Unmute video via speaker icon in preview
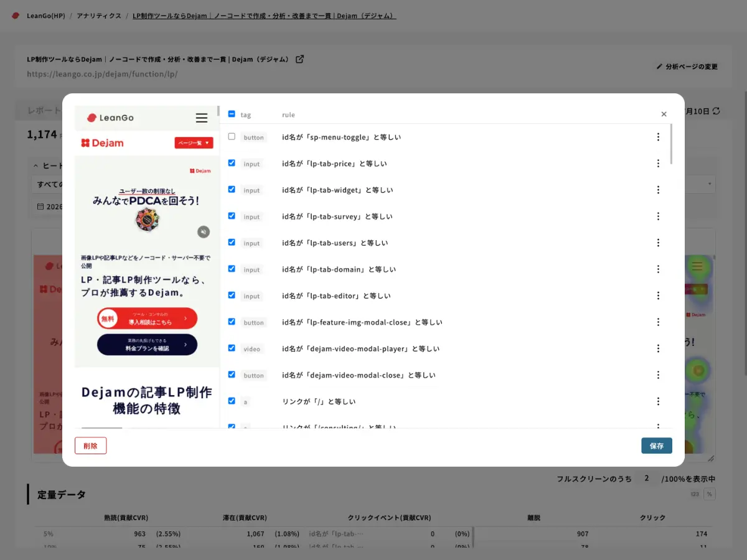 click(204, 232)
